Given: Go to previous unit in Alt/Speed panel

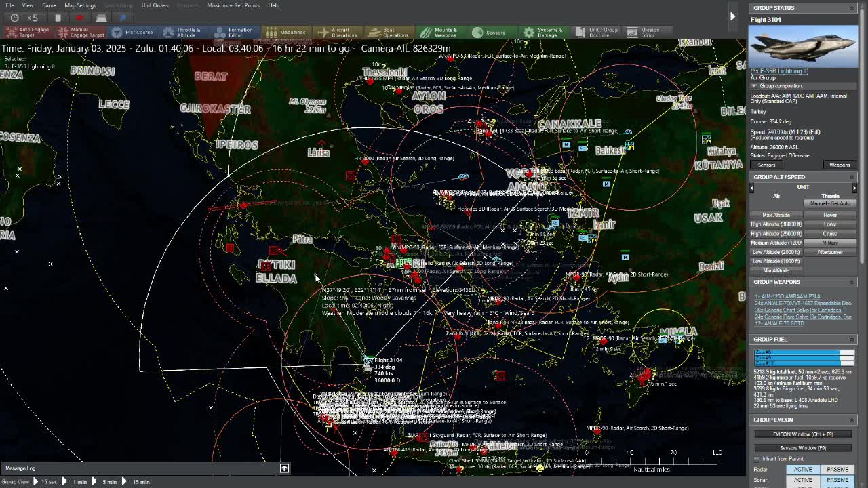Looking at the screenshot, I should (751, 188).
